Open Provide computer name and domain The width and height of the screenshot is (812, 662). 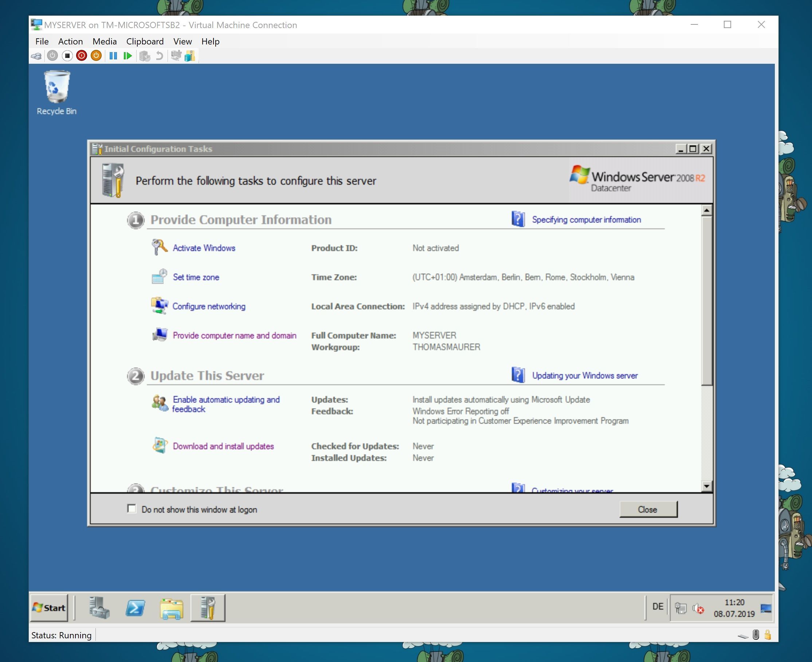coord(235,335)
